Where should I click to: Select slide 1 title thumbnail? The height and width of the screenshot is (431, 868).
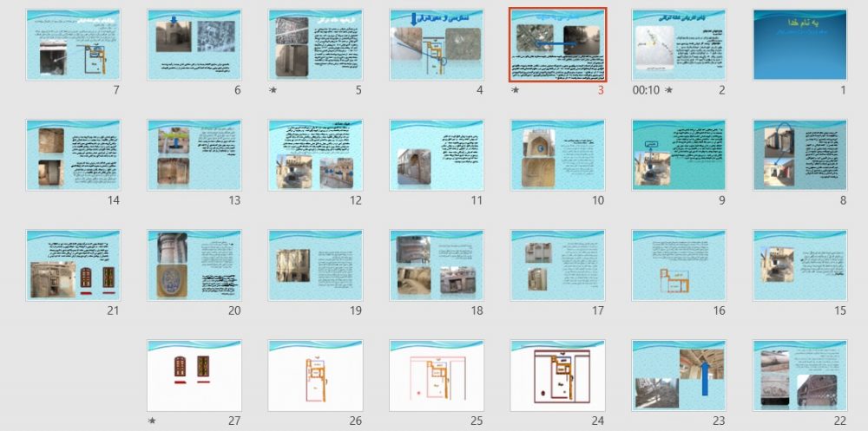[800, 45]
